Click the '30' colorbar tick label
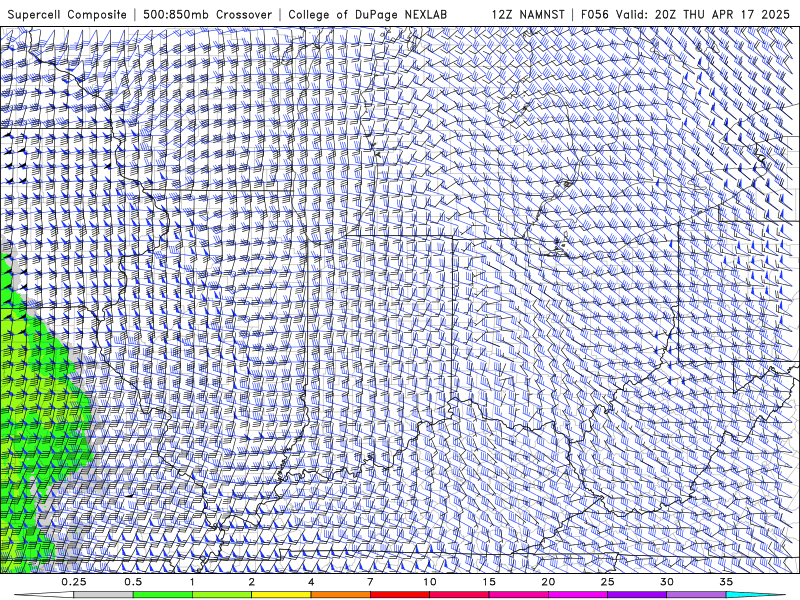800x600 pixels. pyautogui.click(x=666, y=582)
